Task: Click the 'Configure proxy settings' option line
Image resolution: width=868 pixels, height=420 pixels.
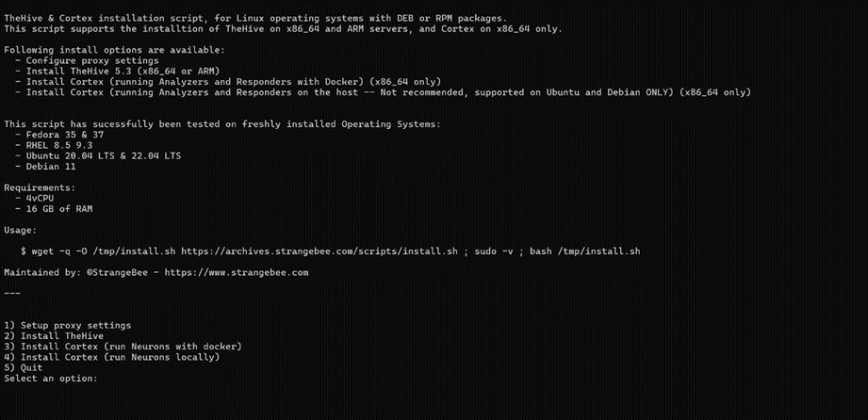Action: (x=92, y=60)
